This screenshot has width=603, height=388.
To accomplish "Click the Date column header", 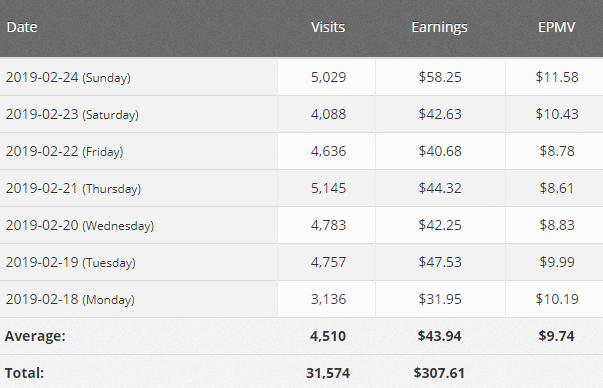I will pyautogui.click(x=22, y=27).
